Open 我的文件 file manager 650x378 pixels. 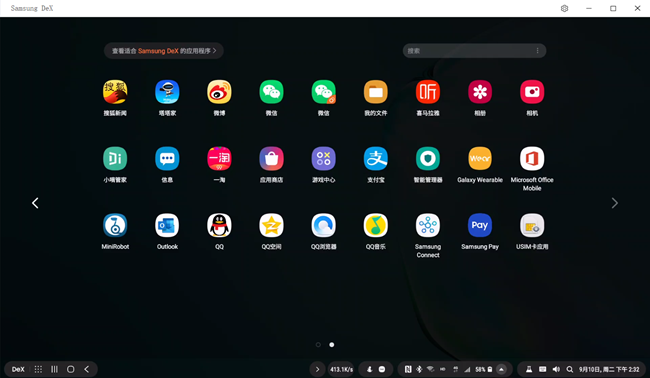376,92
